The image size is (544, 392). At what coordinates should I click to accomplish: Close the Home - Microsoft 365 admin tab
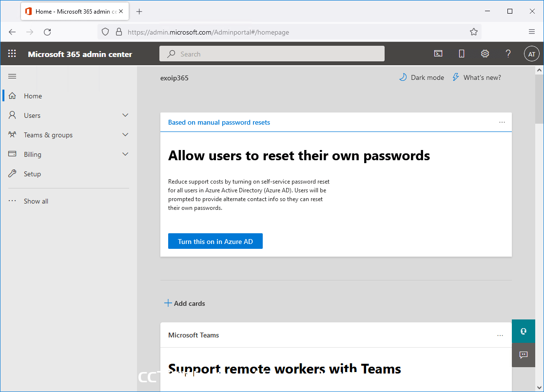pos(121,11)
